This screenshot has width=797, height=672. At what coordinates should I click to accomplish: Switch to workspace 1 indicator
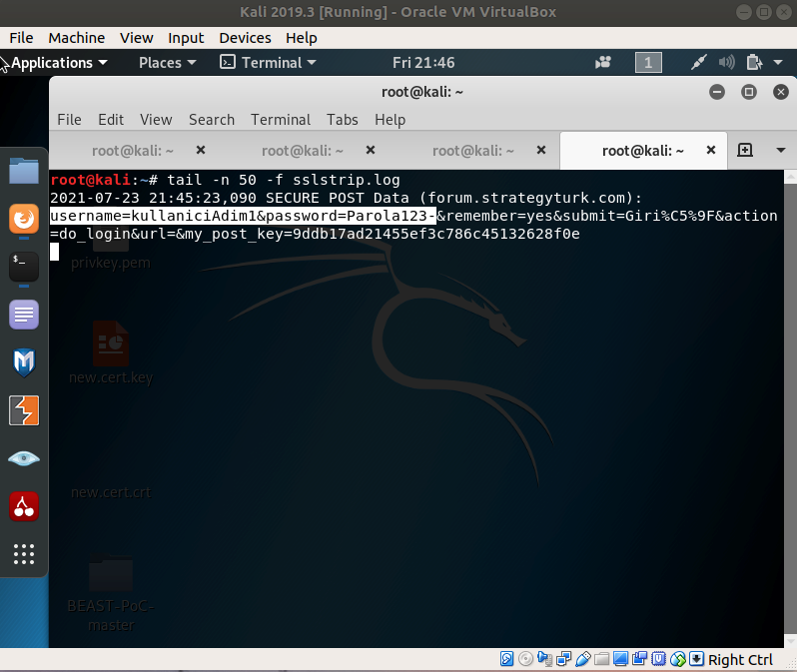pos(648,63)
